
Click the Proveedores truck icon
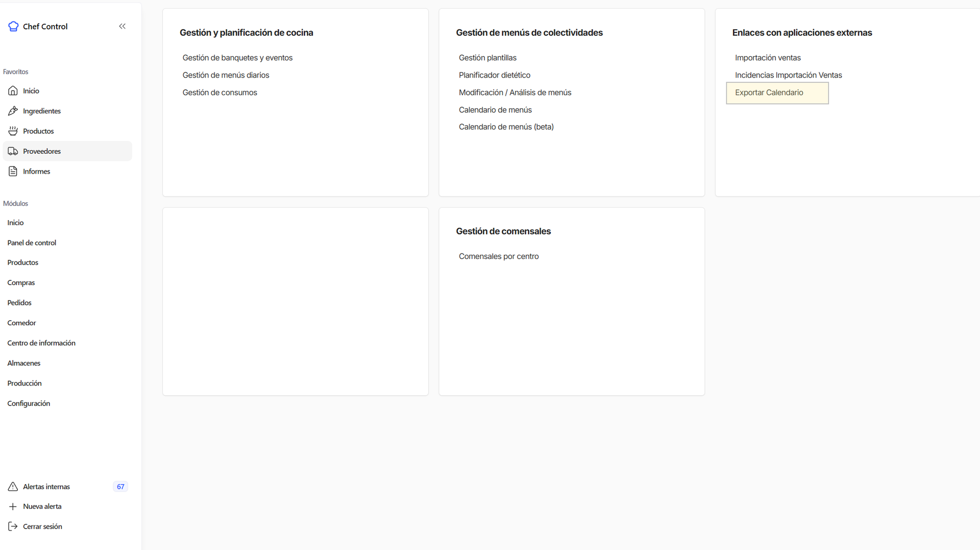click(13, 151)
